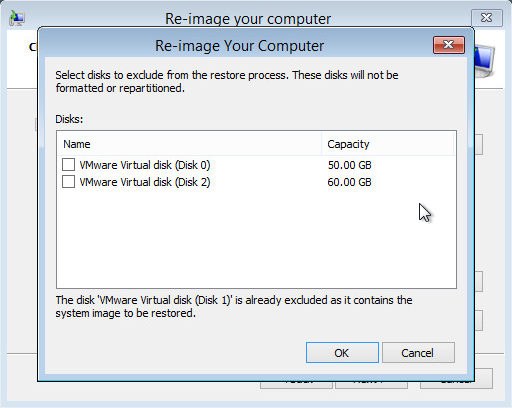Select the VMware Virtual disk (Disk 2) row label

[145, 182]
